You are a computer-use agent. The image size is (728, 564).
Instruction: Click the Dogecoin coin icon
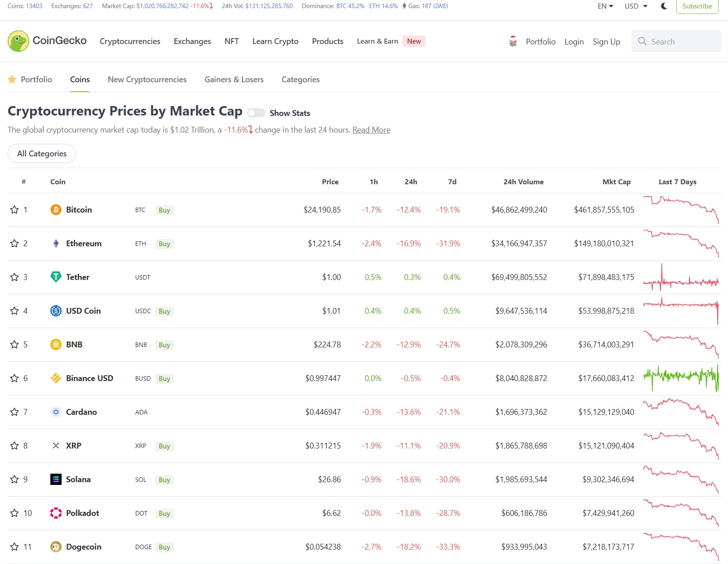[x=56, y=547]
